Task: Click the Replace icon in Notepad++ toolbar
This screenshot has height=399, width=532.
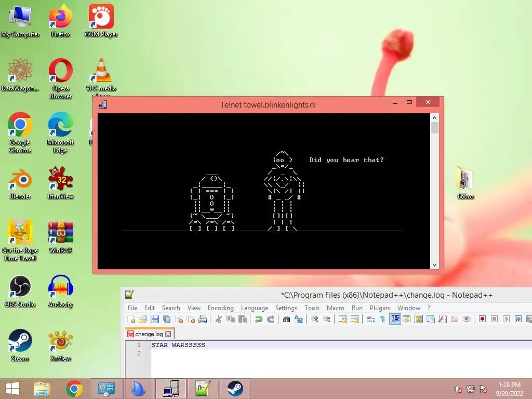Action: pos(299,319)
